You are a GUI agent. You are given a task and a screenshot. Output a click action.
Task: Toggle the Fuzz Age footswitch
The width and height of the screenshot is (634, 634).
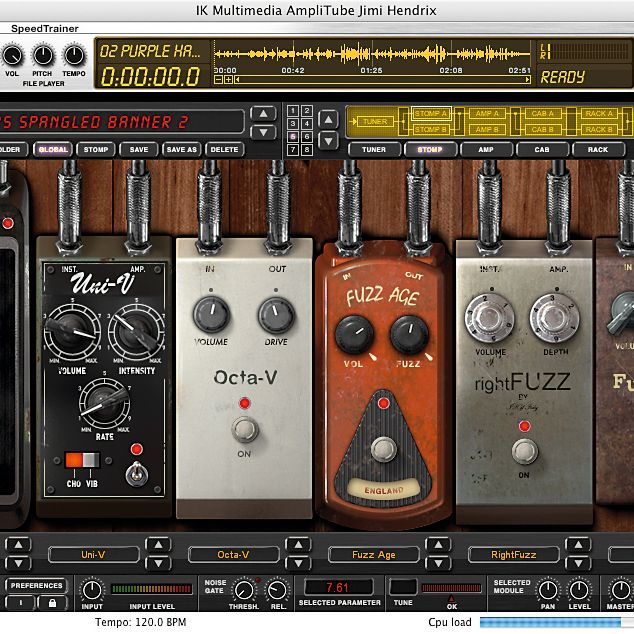[x=383, y=449]
